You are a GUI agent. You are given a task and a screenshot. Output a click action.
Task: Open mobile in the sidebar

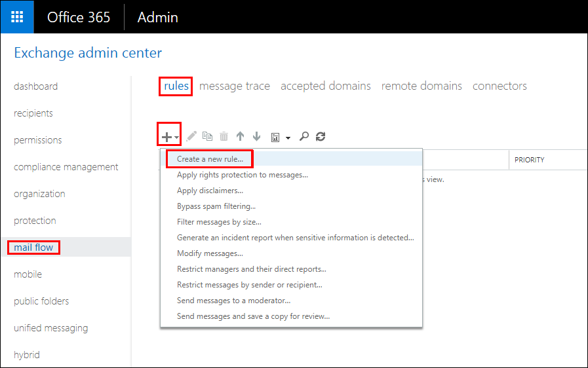pos(28,274)
